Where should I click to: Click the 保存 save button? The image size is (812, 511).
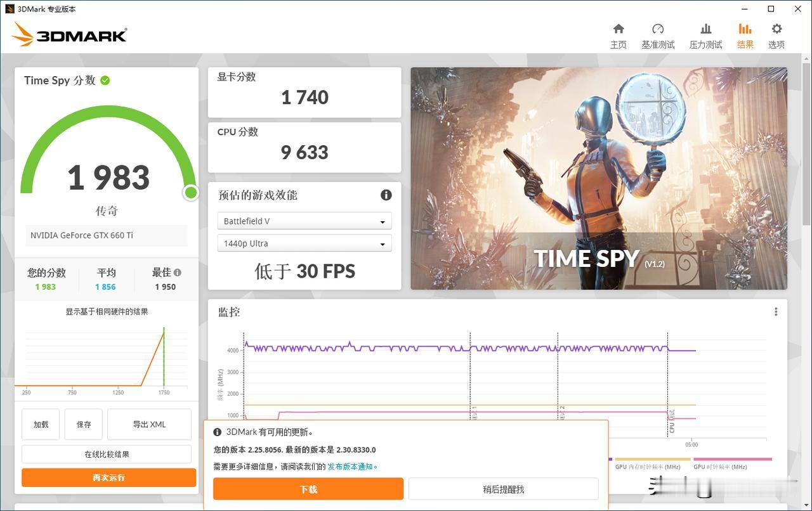84,424
